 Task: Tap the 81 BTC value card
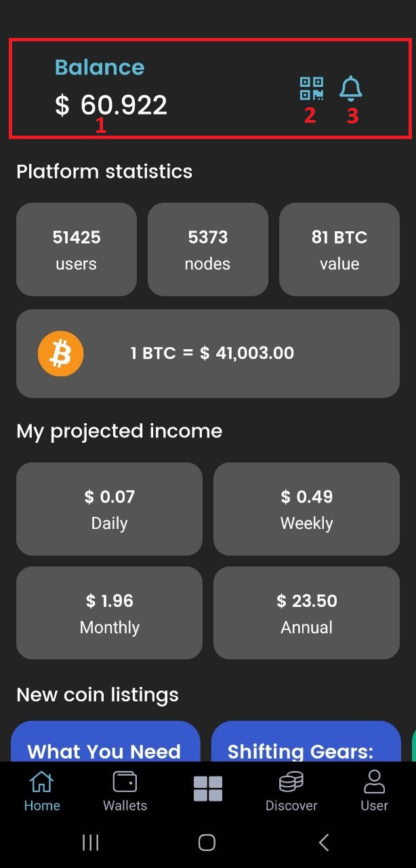(339, 250)
